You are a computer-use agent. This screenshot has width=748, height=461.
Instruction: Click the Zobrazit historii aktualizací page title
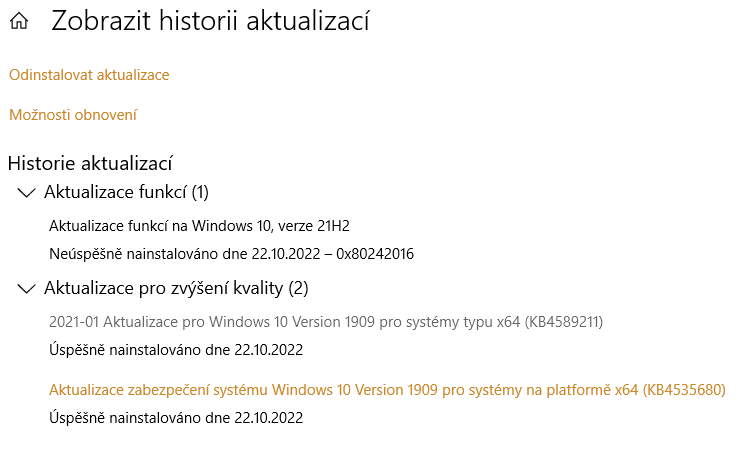[210, 21]
